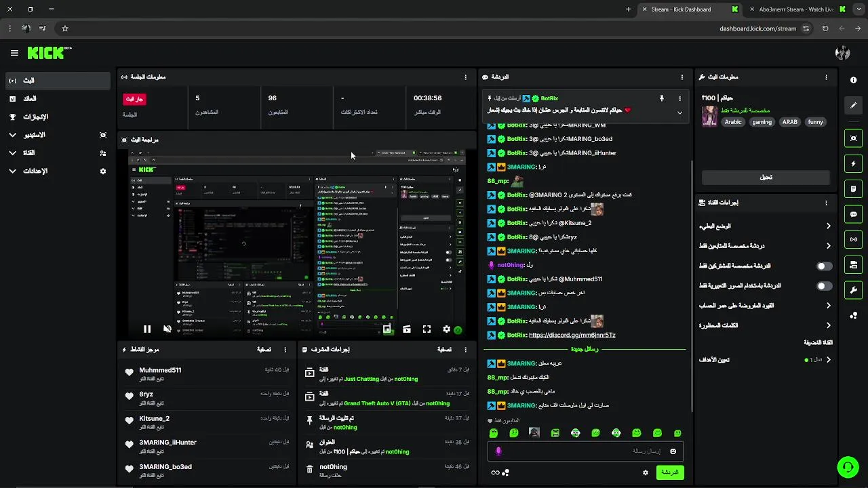Expand the القناة section in the left sidebar
The height and width of the screenshot is (488, 868).
[x=13, y=153]
